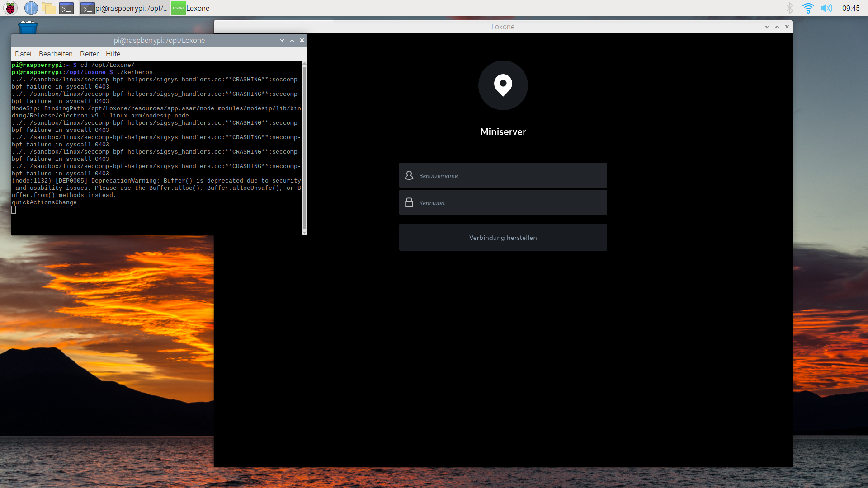868x488 pixels.
Task: Click the 09:45 clock
Action: pos(851,8)
